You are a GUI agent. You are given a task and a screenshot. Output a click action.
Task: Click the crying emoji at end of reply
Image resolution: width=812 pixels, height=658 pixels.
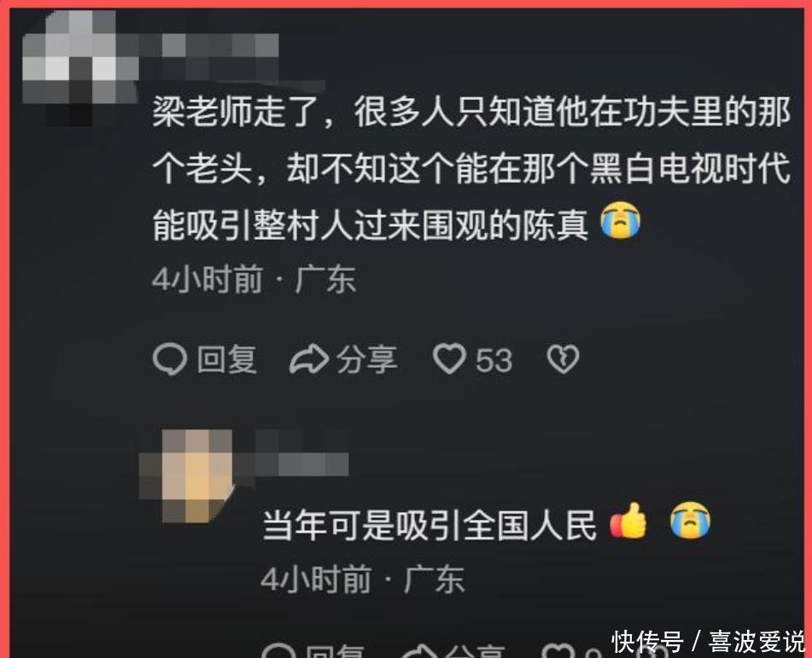tap(690, 521)
